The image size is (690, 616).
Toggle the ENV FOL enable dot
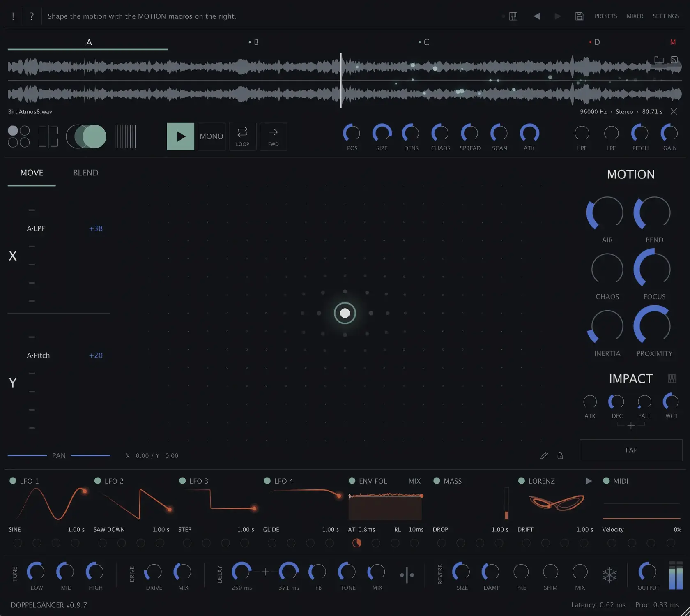pos(352,480)
